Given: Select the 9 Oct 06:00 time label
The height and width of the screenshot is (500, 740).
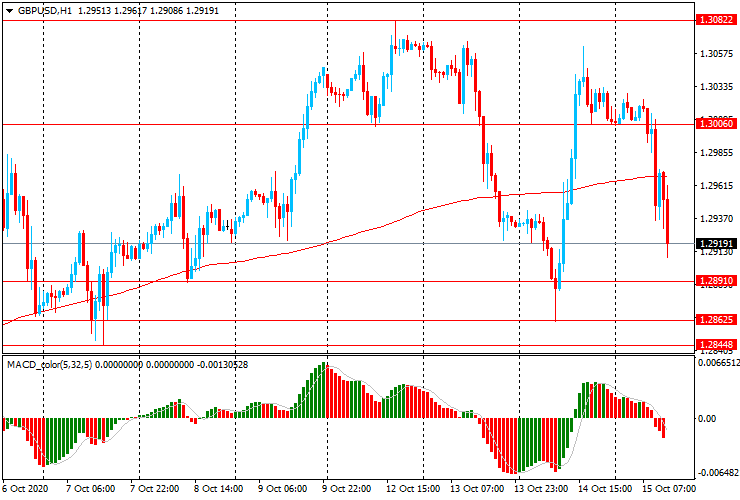Looking at the screenshot, I should [282, 488].
